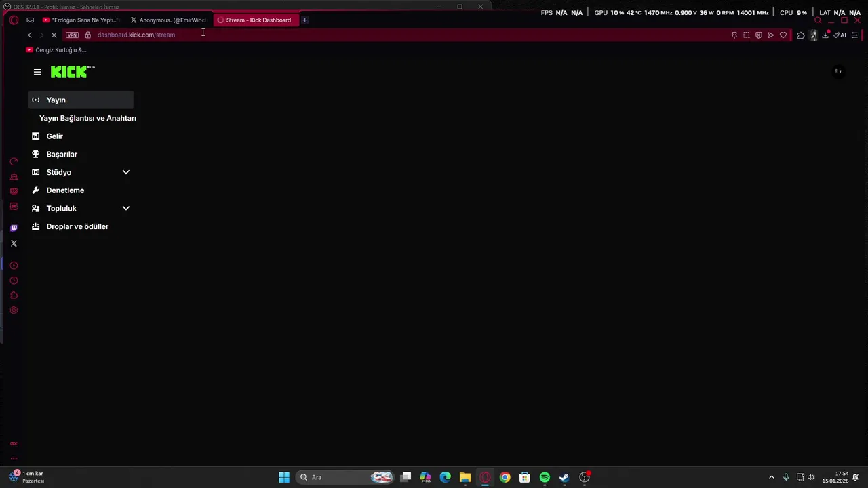Image resolution: width=868 pixels, height=488 pixels.
Task: Switch to the Erdoğan Sana Ne Yaptı YouTube tab
Action: (81, 20)
